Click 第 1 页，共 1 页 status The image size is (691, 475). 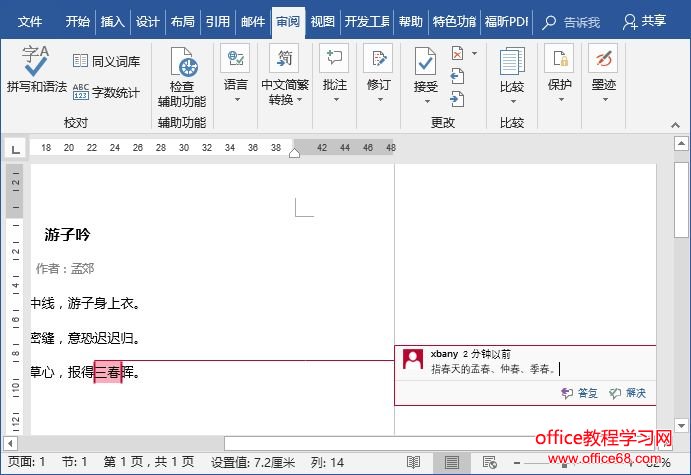point(149,462)
